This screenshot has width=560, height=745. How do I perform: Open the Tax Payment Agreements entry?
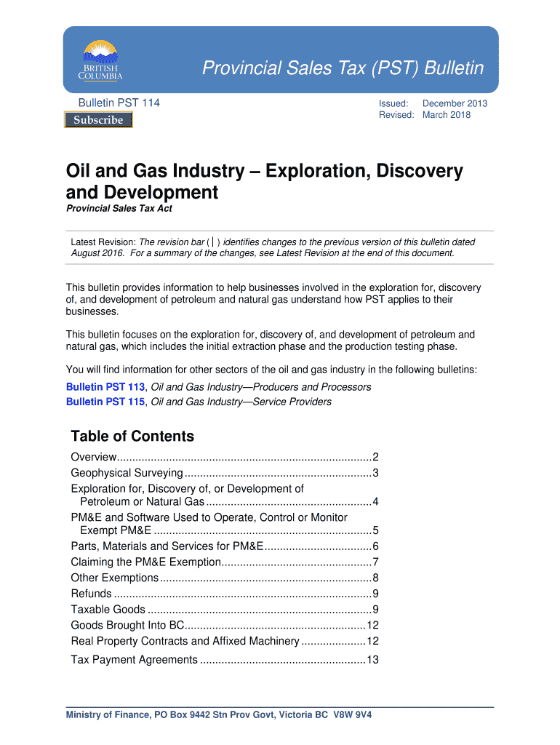pyautogui.click(x=134, y=660)
